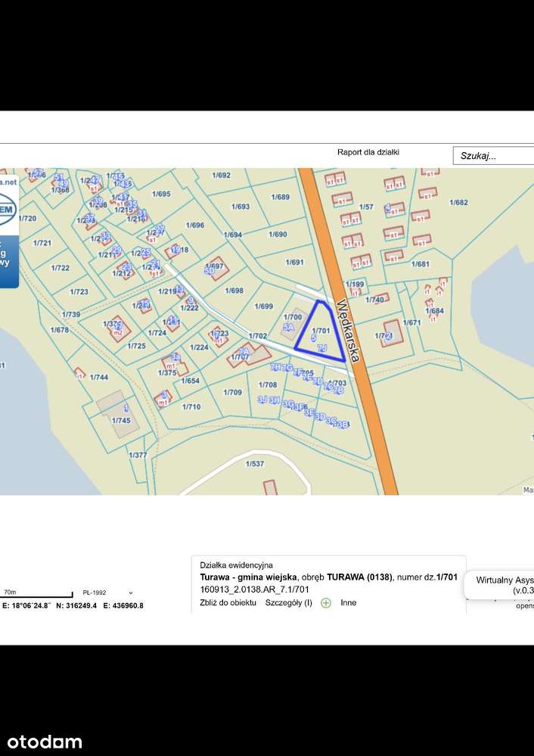Click parcel label 1/671

411,322
